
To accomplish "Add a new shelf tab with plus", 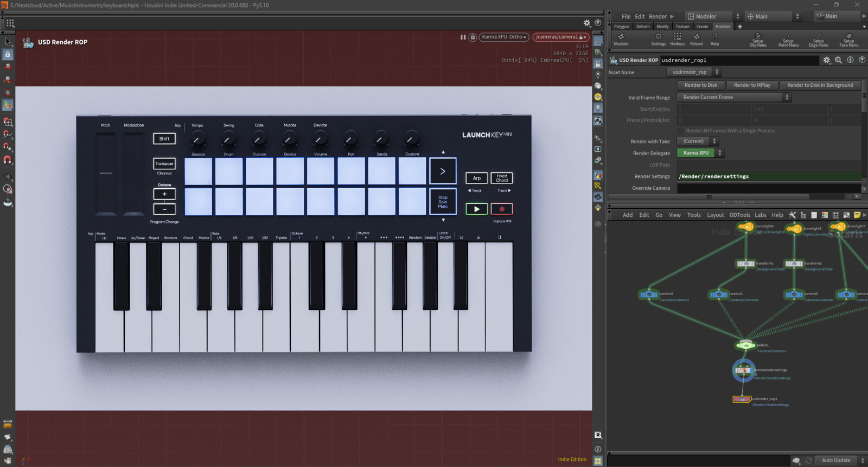I will (739, 26).
